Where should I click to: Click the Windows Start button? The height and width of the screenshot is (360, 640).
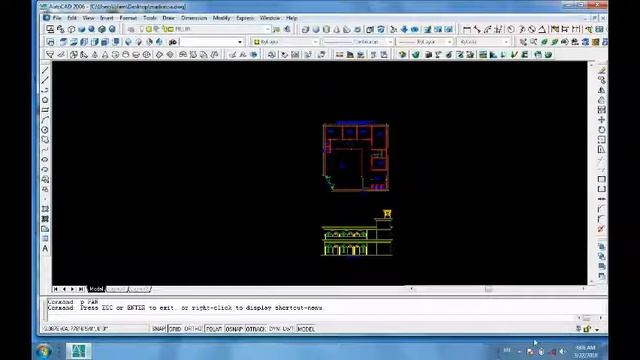(43, 351)
